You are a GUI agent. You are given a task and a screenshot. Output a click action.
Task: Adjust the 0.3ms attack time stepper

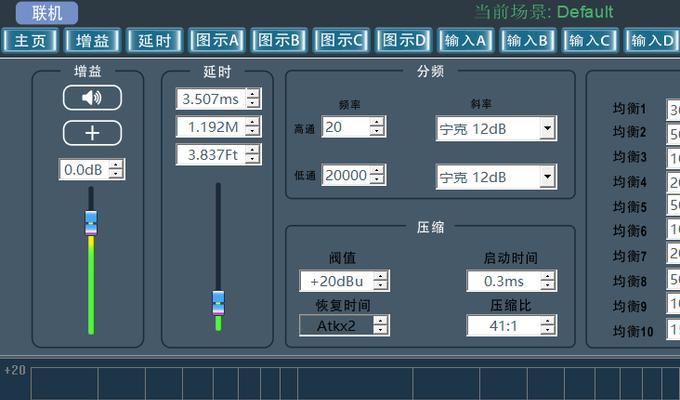(545, 282)
